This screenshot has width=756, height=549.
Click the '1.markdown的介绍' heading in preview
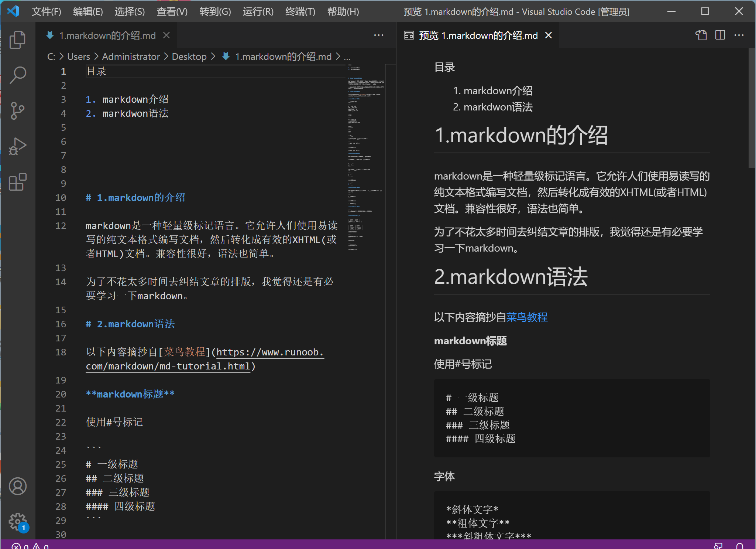coord(521,135)
